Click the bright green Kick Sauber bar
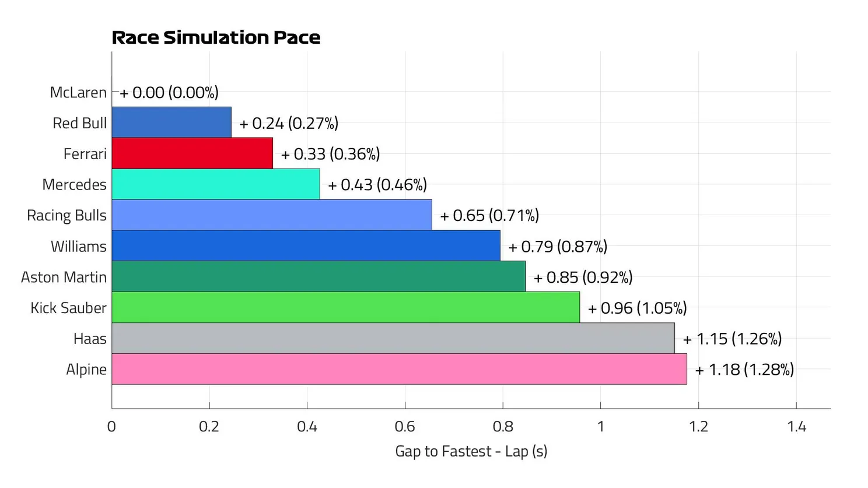 pos(345,308)
